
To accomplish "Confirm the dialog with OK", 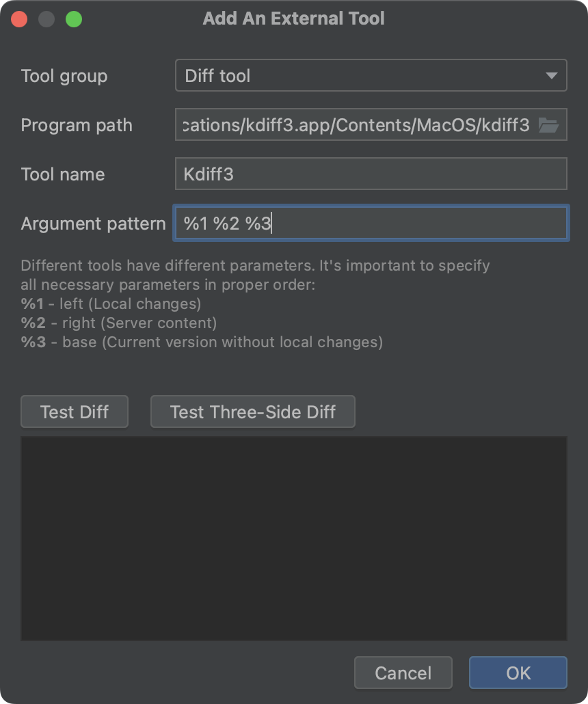I will coord(518,673).
